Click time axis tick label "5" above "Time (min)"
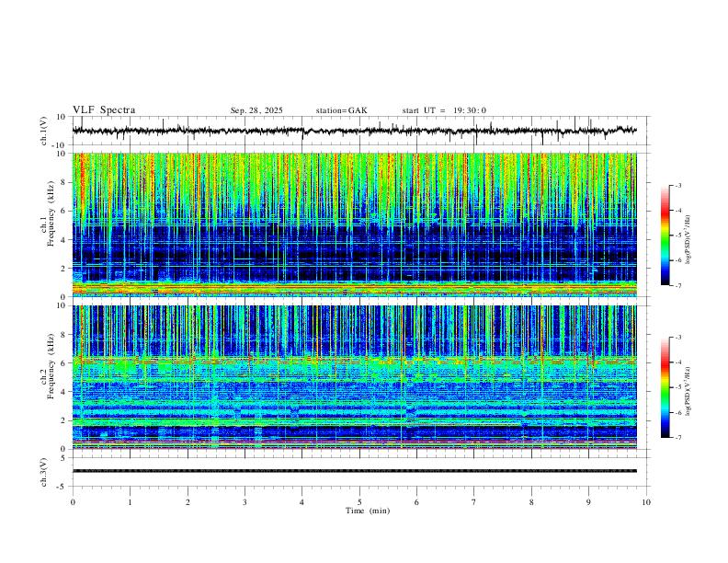 tap(359, 502)
